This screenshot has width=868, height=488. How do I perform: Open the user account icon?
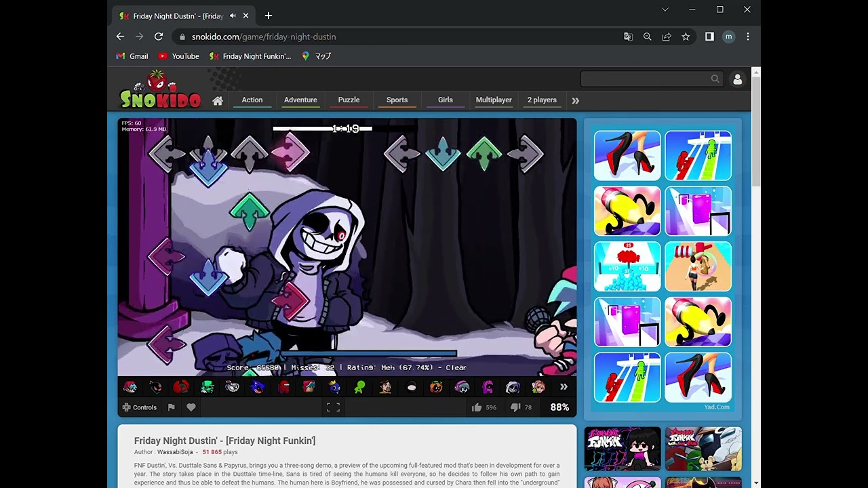737,79
